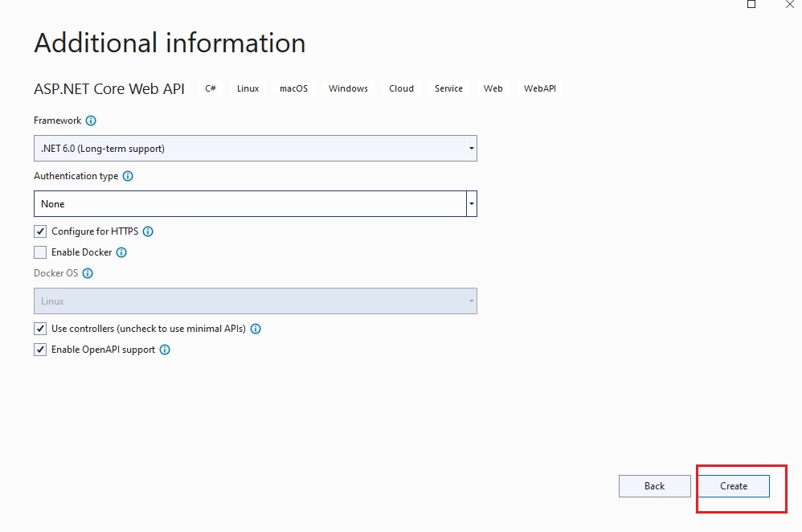Screen dimensions: 802x532
Task: Open the Framework dropdown
Action: pyautogui.click(x=256, y=149)
